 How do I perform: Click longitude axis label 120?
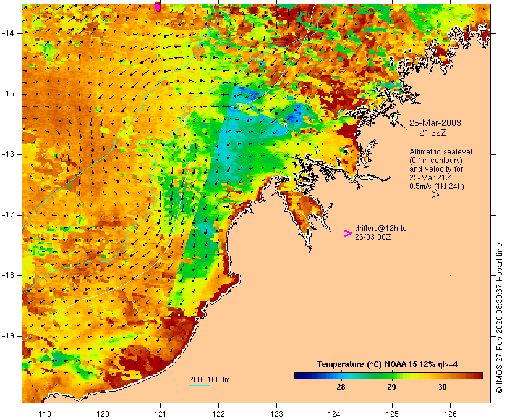(103, 414)
